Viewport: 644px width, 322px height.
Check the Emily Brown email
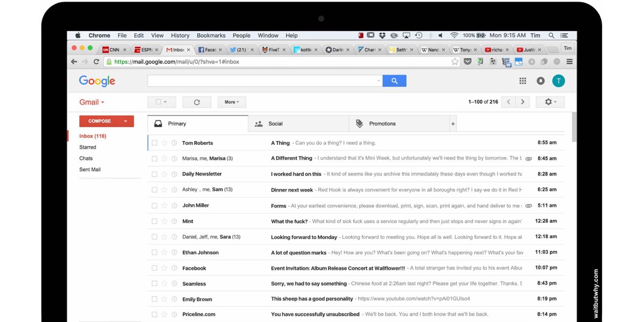155,299
